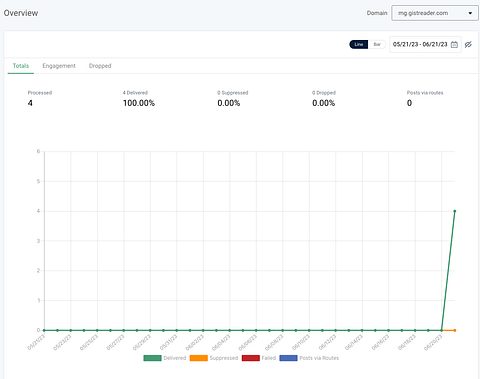This screenshot has height=379, width=480.
Task: Select the Totals tab
Action: click(x=21, y=66)
